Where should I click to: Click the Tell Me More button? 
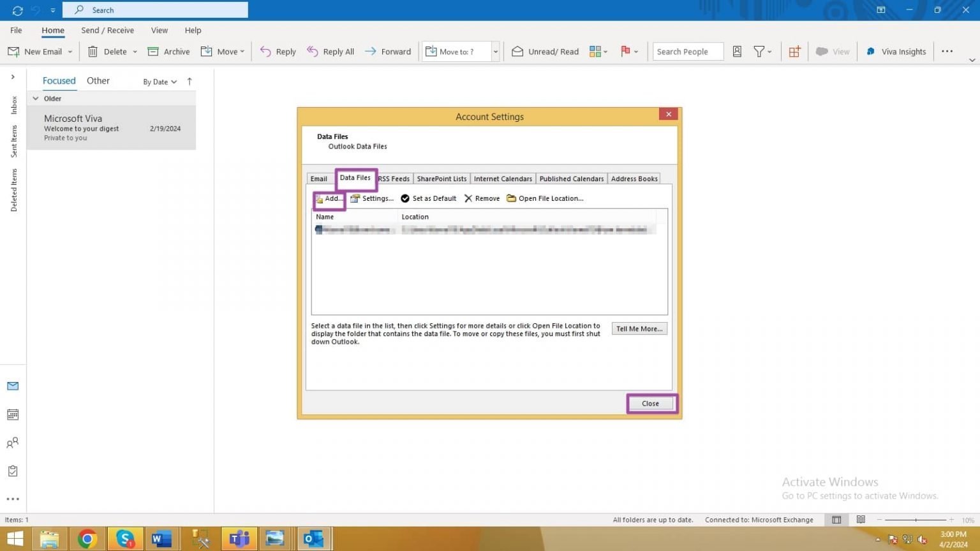(x=639, y=328)
